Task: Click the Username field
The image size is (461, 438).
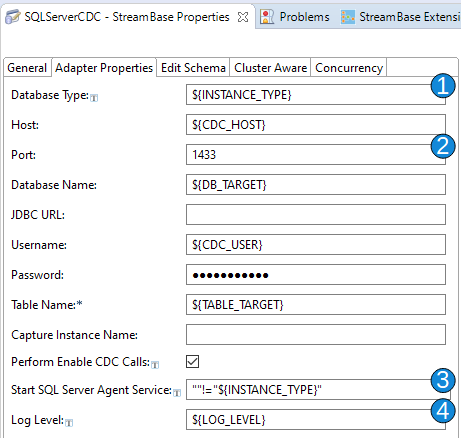Action: (316, 245)
